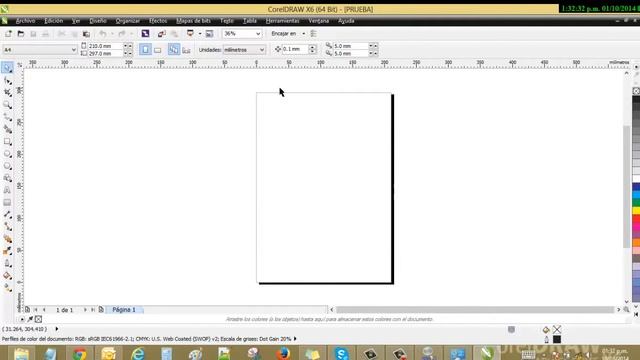Select the Table tool
Image resolution: width=640 pixels, height=360 pixels.
pos(7,203)
